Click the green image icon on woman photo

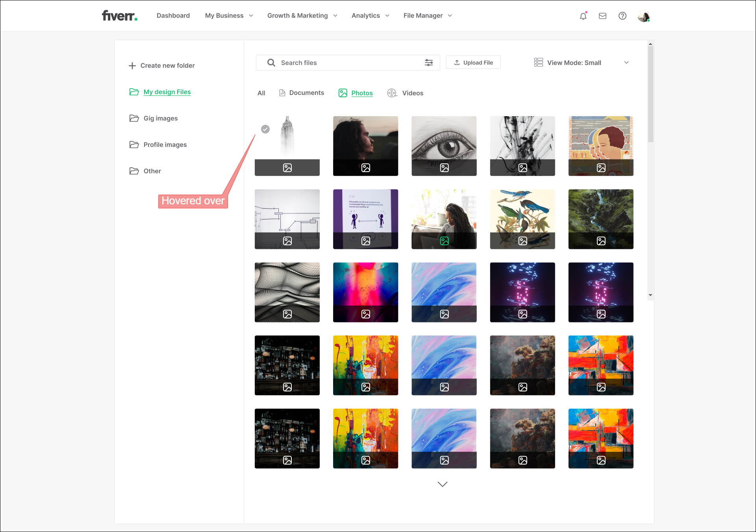pos(444,241)
